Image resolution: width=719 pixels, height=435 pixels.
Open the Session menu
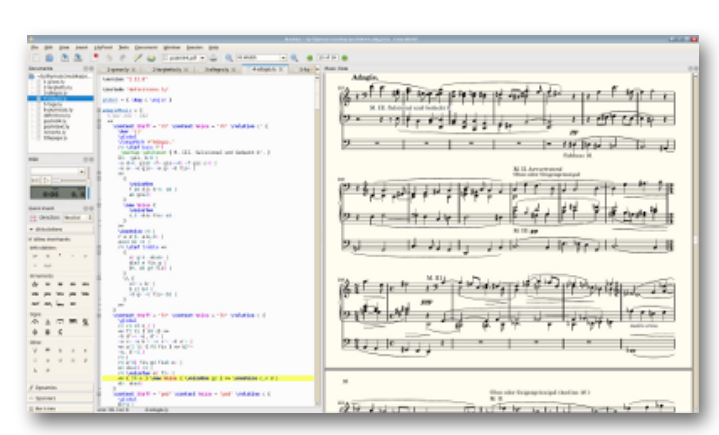[194, 47]
